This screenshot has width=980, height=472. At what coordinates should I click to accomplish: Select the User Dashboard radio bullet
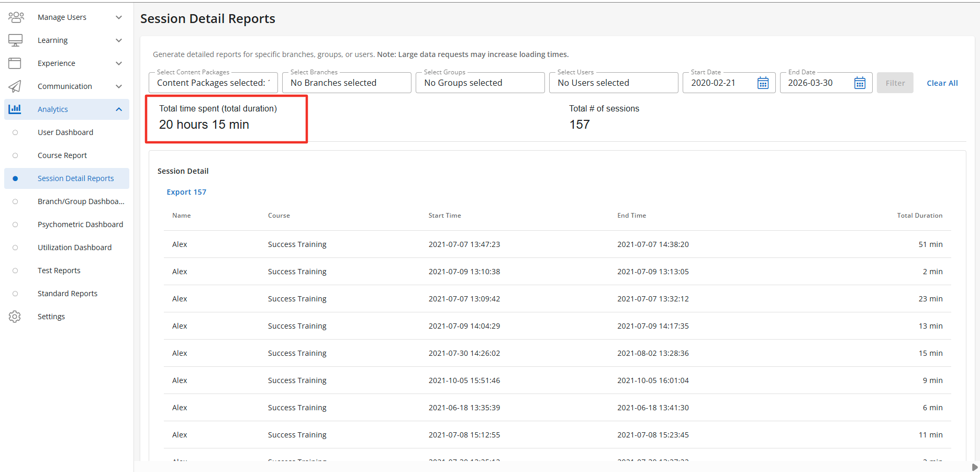pyautogui.click(x=15, y=132)
